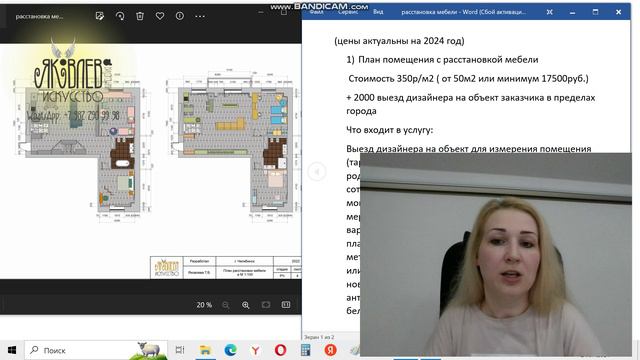Delete the image using the trash icon
The width and height of the screenshot is (640, 360).
(140, 16)
